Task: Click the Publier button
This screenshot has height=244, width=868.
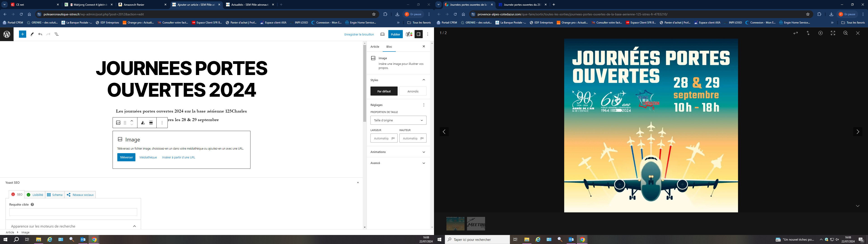Action: (x=395, y=34)
